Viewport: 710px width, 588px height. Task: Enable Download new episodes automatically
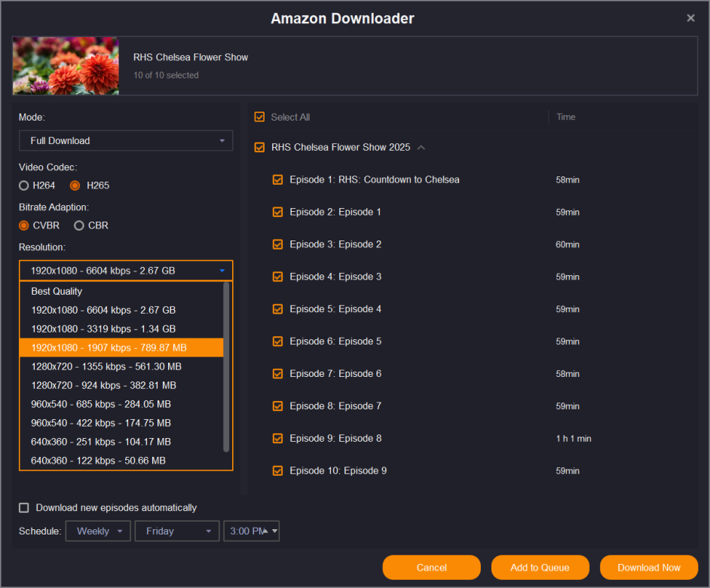(24, 508)
